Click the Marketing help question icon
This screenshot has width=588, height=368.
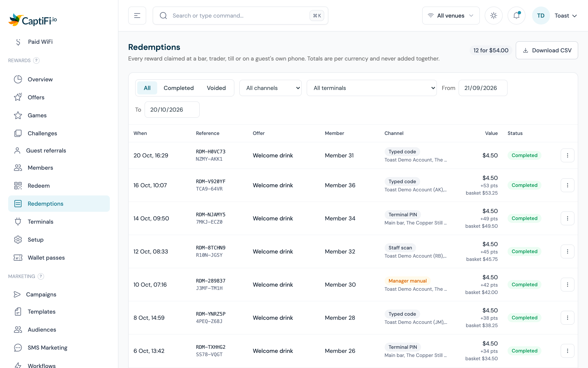pyautogui.click(x=41, y=276)
